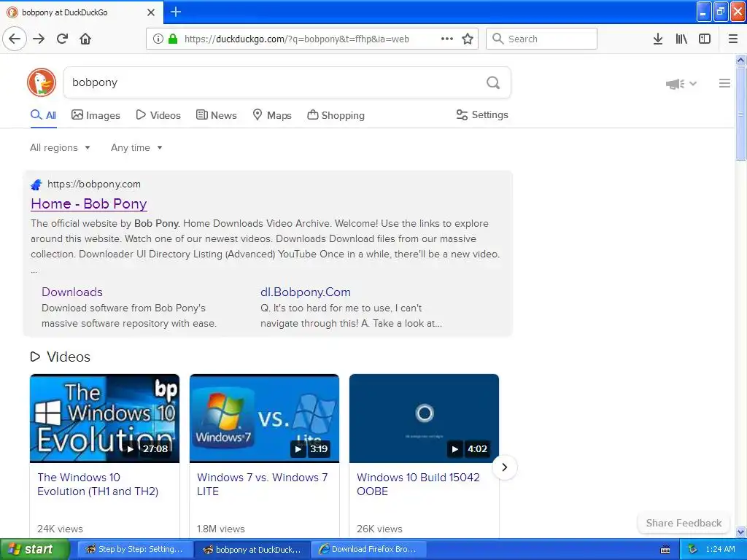
Task: Close the bobpony at DuckDuckGo tab
Action: pyautogui.click(x=151, y=12)
